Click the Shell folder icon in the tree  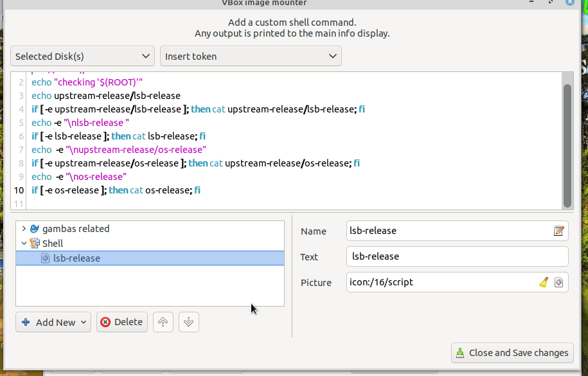click(x=35, y=244)
